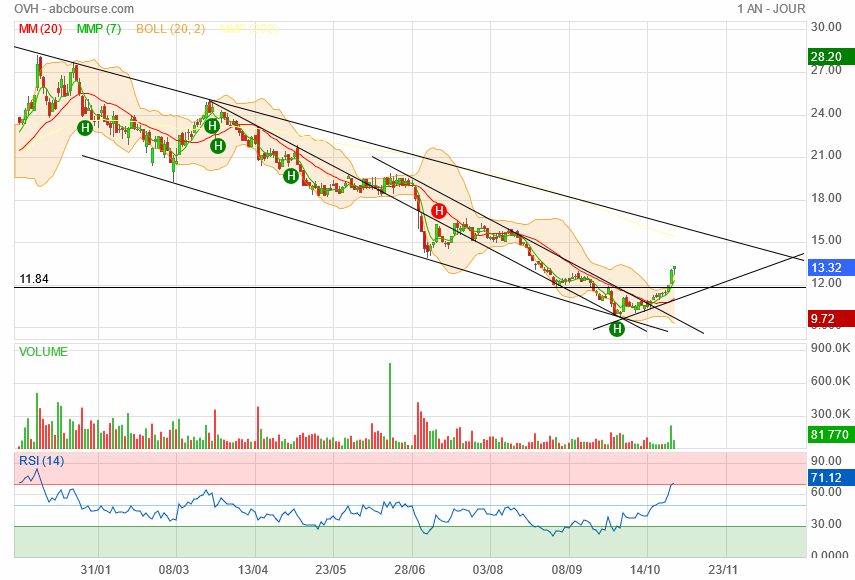Screen dimensions: 855x580
Task: Click the blue 13.32 current price tag
Action: (x=831, y=268)
